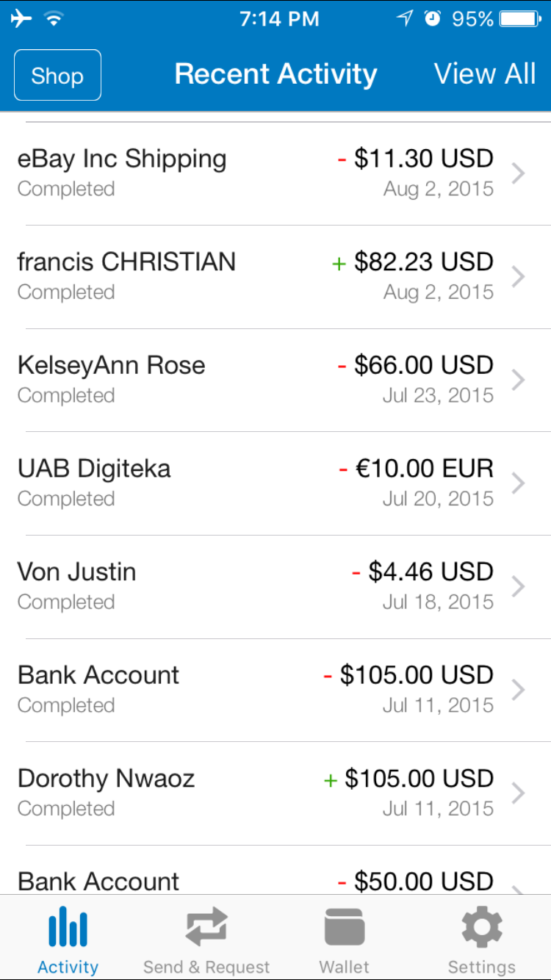Viewport: 551px width, 980px height.
Task: Open the KelseyAnn Rose transaction
Action: pos(275,381)
